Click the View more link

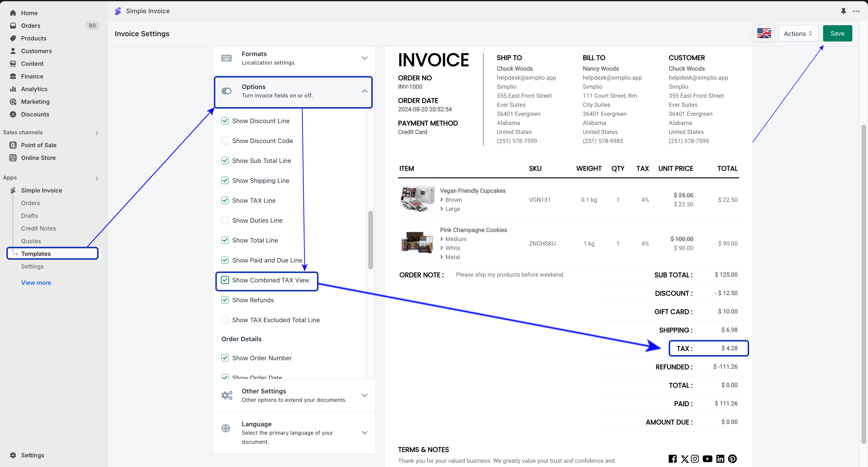tap(36, 282)
